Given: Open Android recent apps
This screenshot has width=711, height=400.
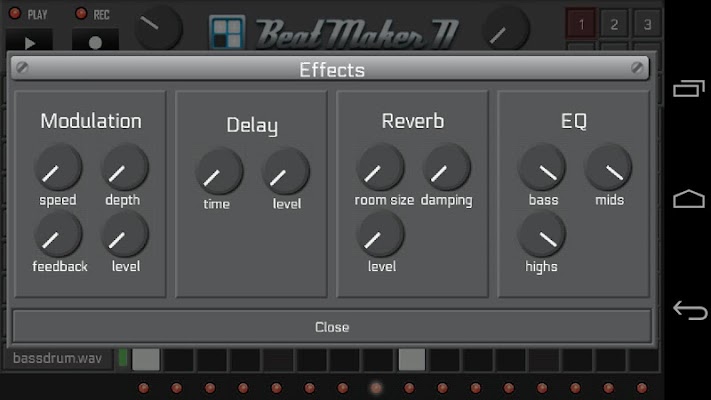Looking at the screenshot, I should click(689, 88).
